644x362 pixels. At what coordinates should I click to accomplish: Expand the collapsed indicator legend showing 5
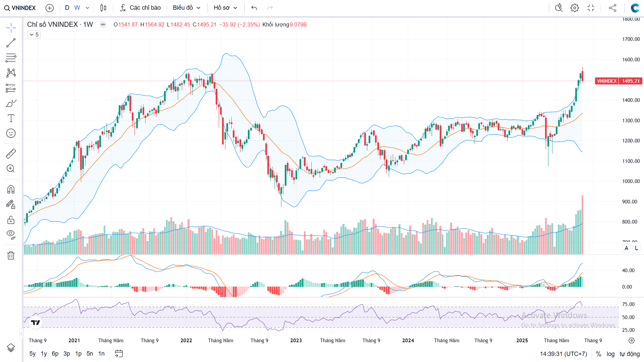pyautogui.click(x=34, y=35)
